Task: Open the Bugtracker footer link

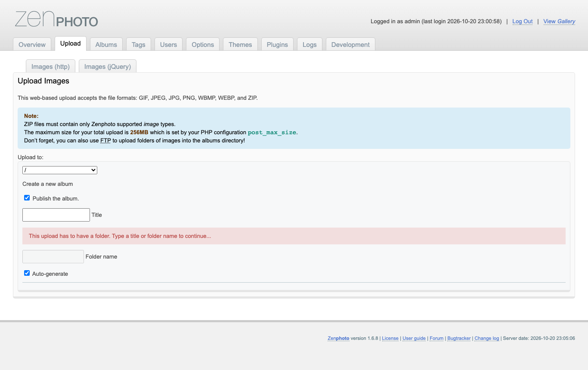Action: pyautogui.click(x=459, y=338)
